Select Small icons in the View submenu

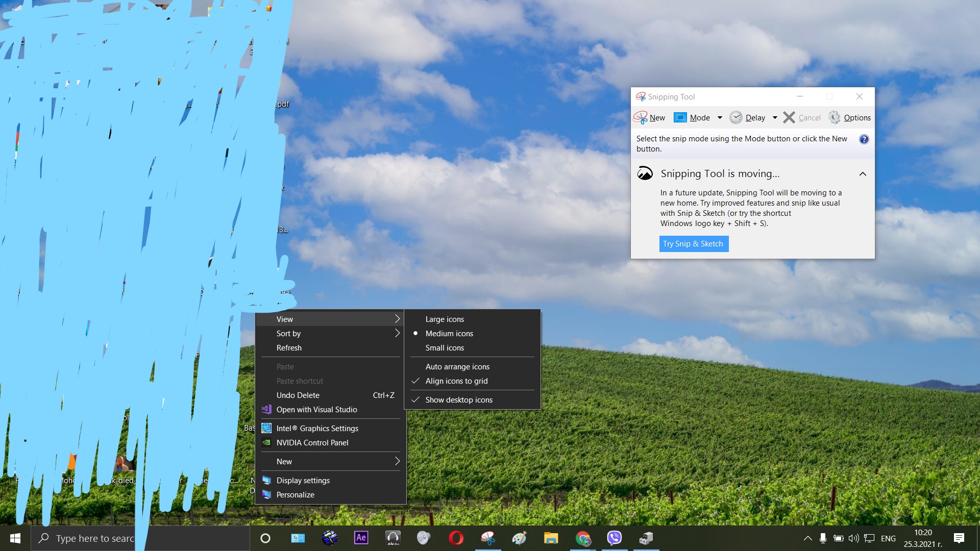tap(445, 347)
